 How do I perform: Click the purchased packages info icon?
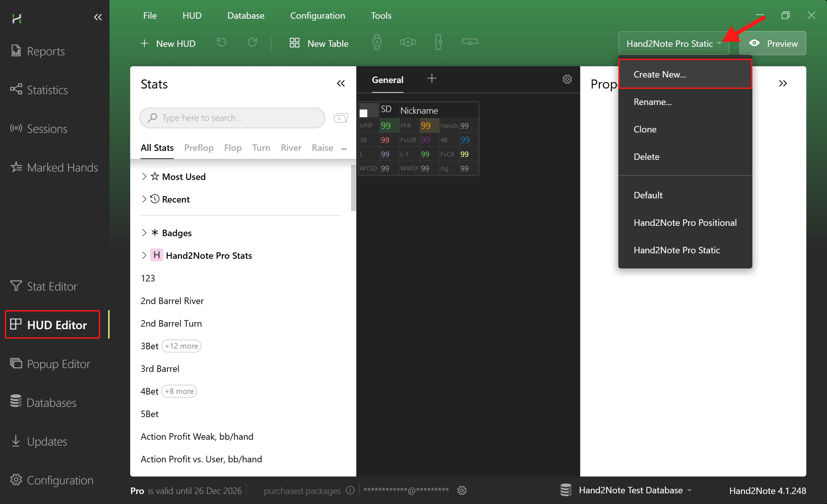(x=350, y=490)
